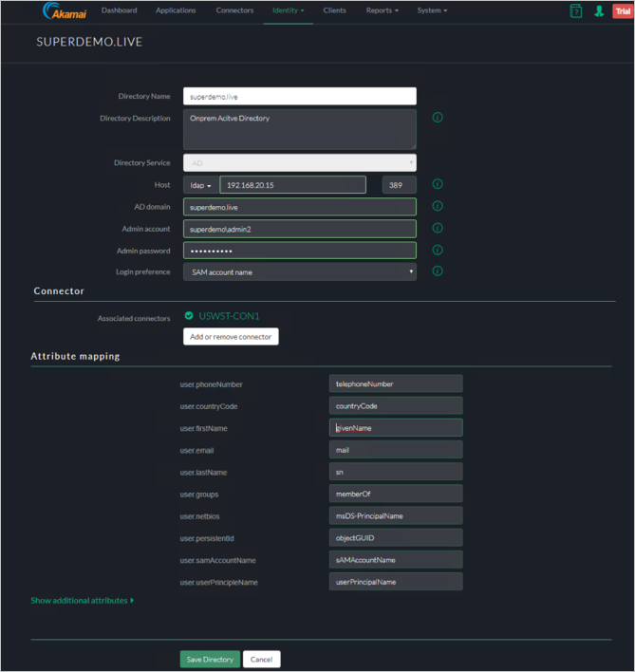Open the ldap protocol dropdown
The height and width of the screenshot is (672, 635).
point(199,185)
